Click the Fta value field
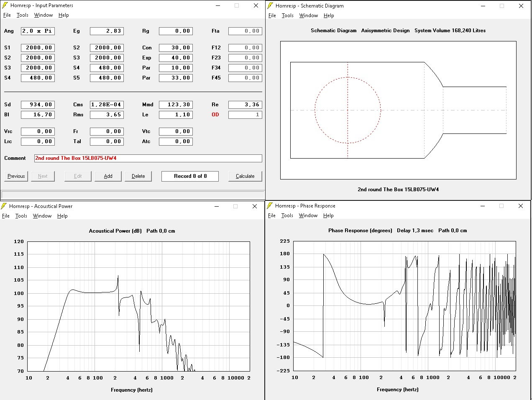 [x=245, y=31]
